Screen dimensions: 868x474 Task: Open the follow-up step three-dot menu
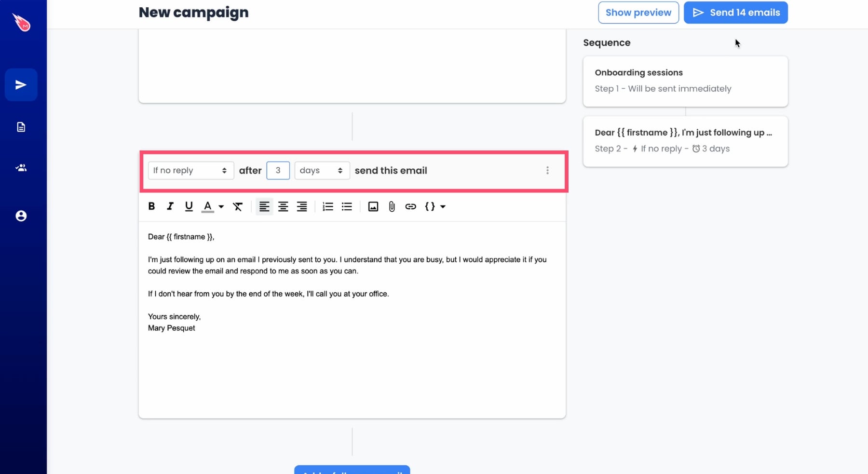point(547,170)
